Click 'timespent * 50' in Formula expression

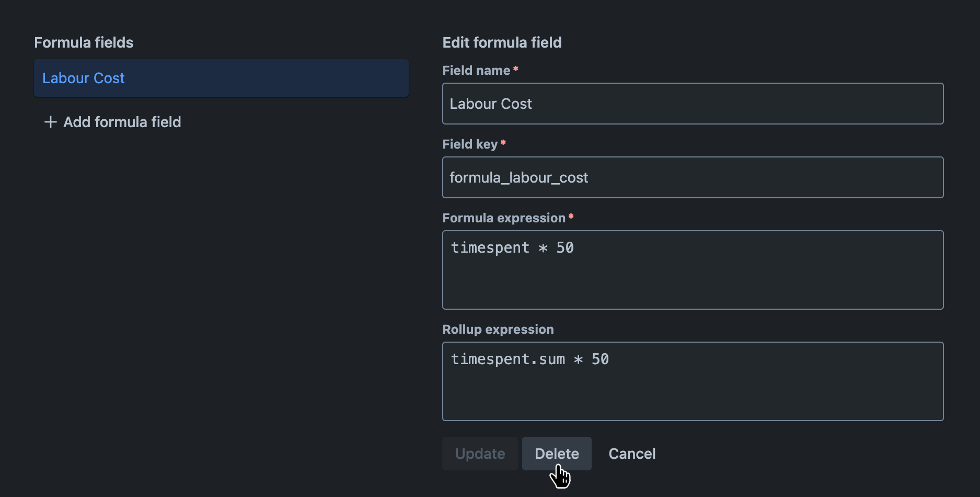pos(512,247)
